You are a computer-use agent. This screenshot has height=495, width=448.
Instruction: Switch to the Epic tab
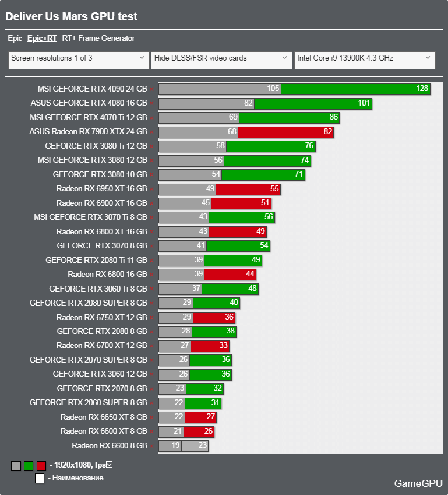(x=15, y=38)
